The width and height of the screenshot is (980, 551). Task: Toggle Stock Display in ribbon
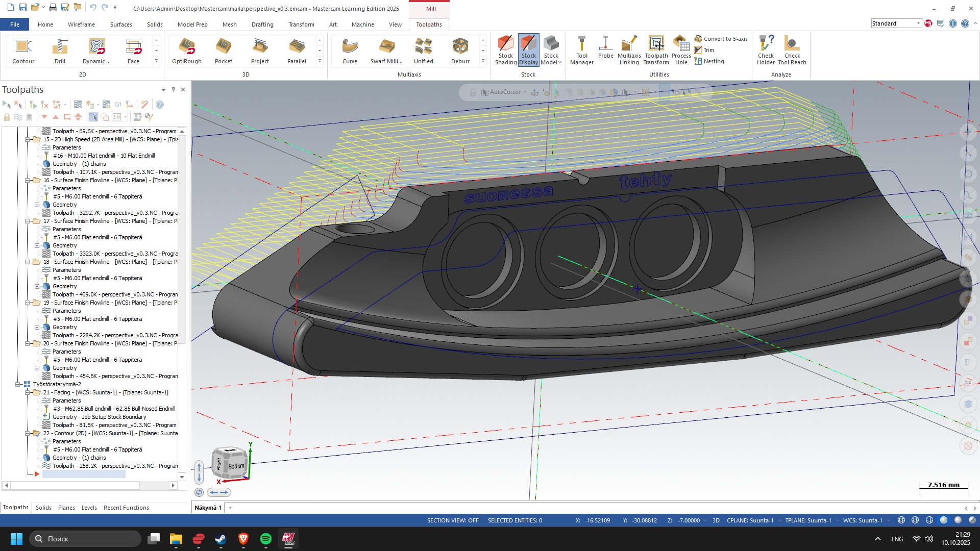tap(528, 51)
